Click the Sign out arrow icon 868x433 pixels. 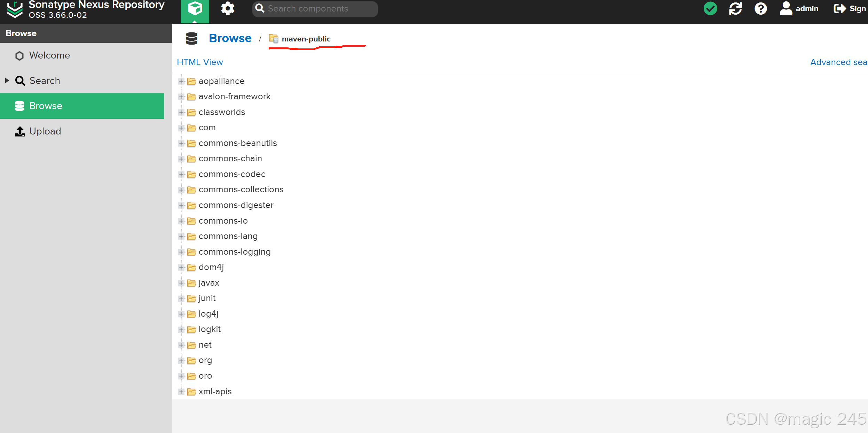[839, 9]
